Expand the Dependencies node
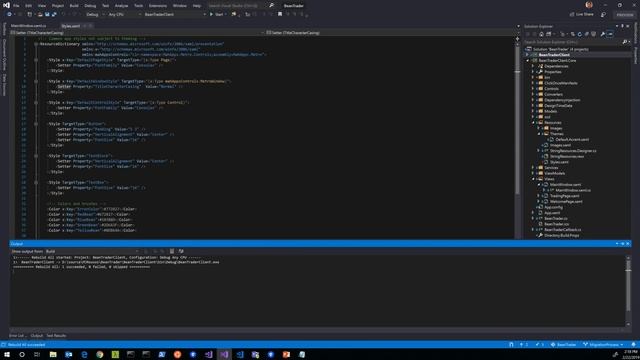 tap(533, 66)
